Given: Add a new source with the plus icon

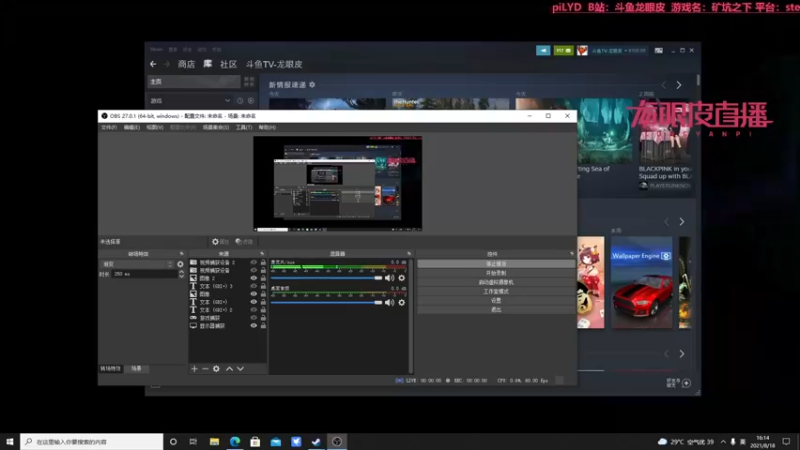Looking at the screenshot, I should [x=194, y=368].
